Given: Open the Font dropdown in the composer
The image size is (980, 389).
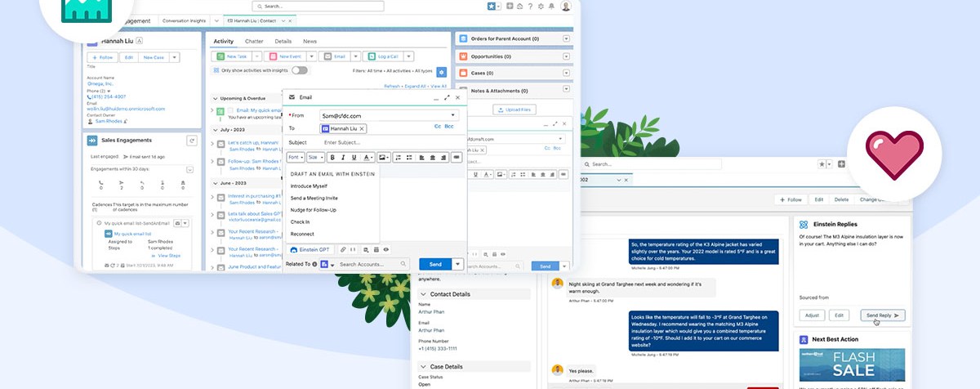Looking at the screenshot, I should pyautogui.click(x=296, y=157).
